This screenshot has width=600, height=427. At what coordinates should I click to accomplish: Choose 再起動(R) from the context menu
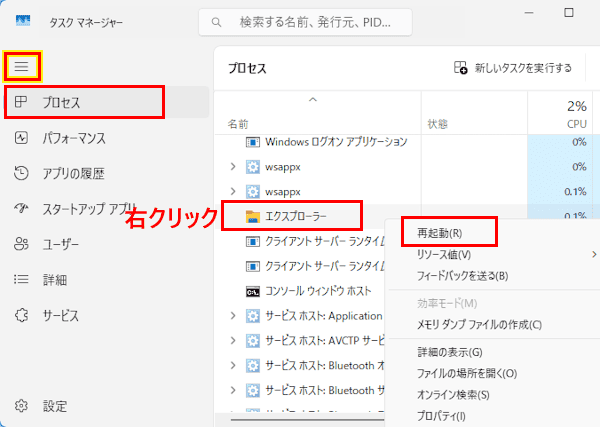click(446, 233)
